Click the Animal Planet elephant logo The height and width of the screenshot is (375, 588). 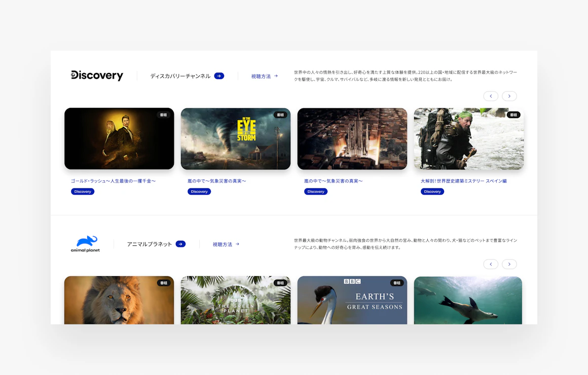click(85, 244)
